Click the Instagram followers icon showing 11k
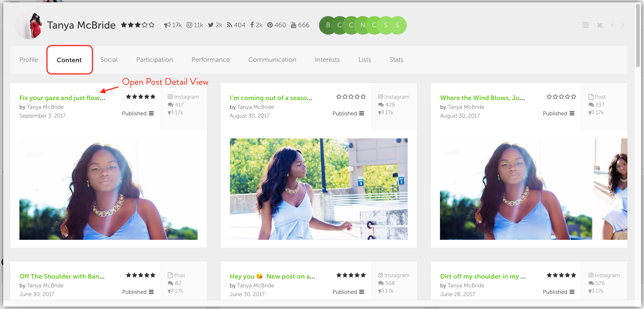This screenshot has height=309, width=644. 190,25
